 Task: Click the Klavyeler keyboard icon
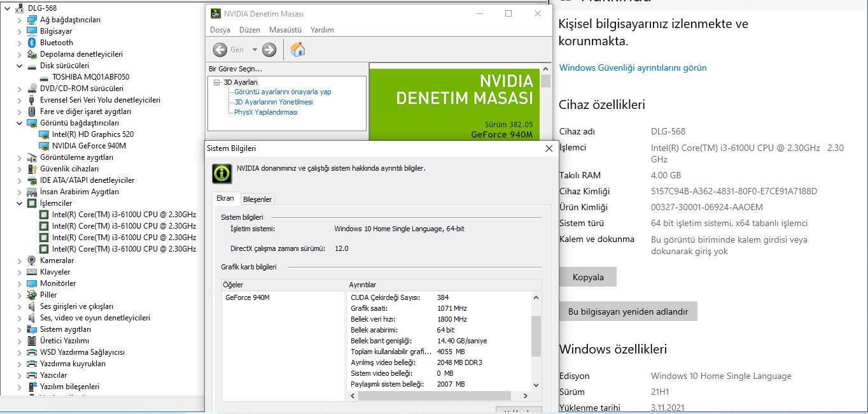[x=32, y=272]
